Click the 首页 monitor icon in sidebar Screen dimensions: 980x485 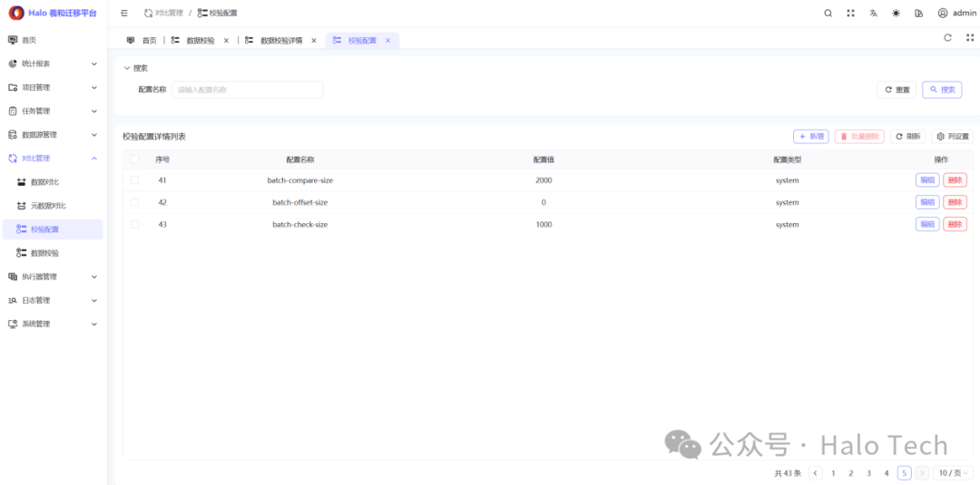[x=13, y=40]
